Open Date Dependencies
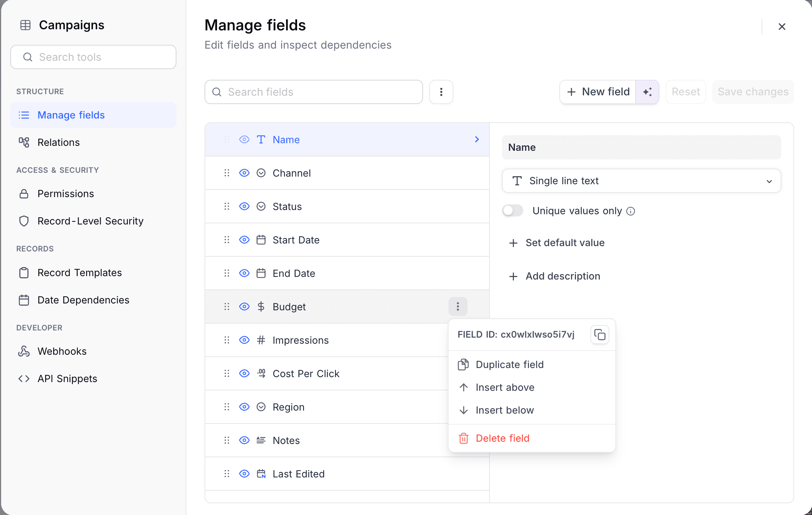The height and width of the screenshot is (515, 812). point(93,300)
